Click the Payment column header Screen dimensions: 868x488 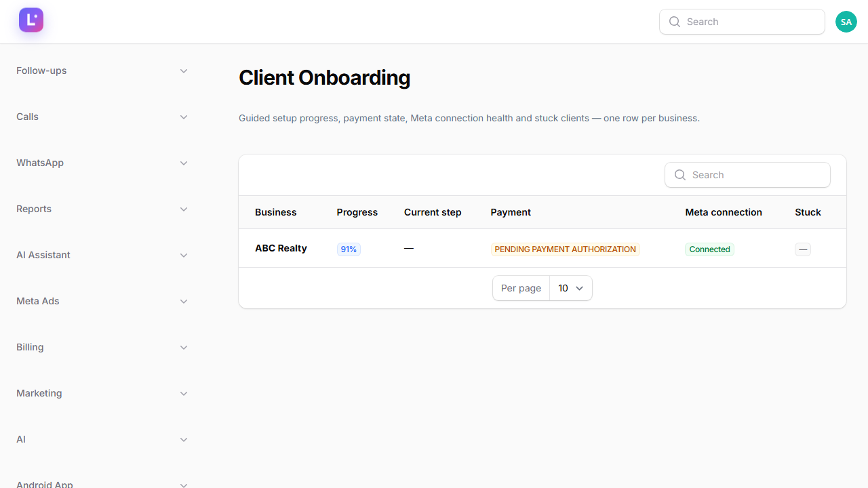coord(511,212)
